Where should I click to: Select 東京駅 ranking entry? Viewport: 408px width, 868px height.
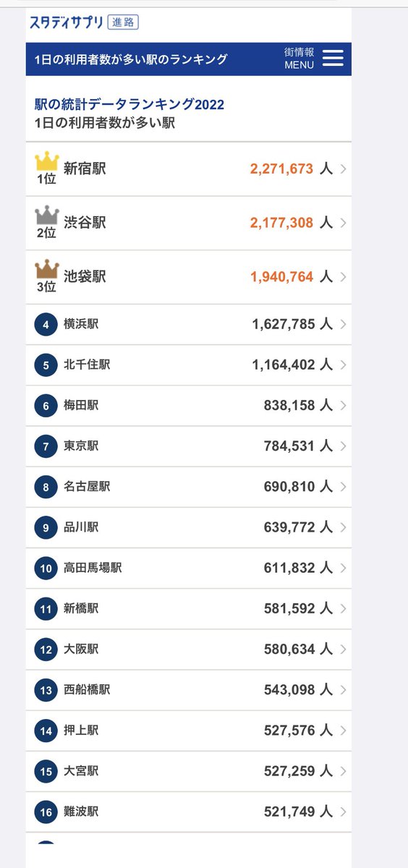(x=189, y=446)
